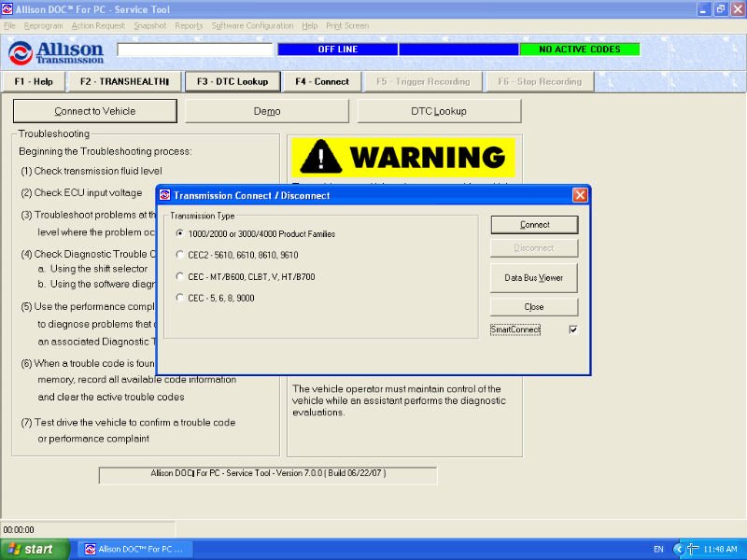Open the Help menu
The width and height of the screenshot is (747, 560).
pos(310,26)
